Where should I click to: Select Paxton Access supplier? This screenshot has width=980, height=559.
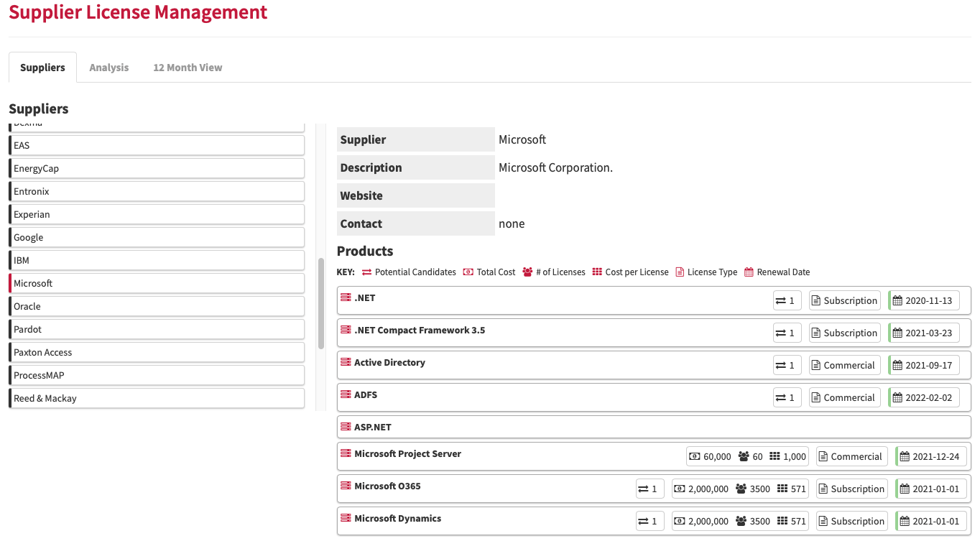157,352
